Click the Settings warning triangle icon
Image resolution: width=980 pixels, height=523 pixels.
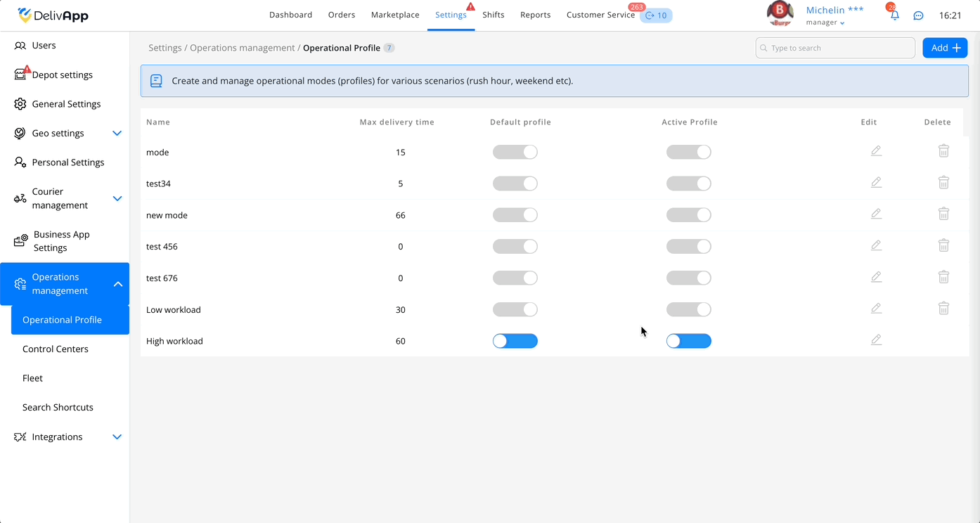click(x=471, y=6)
